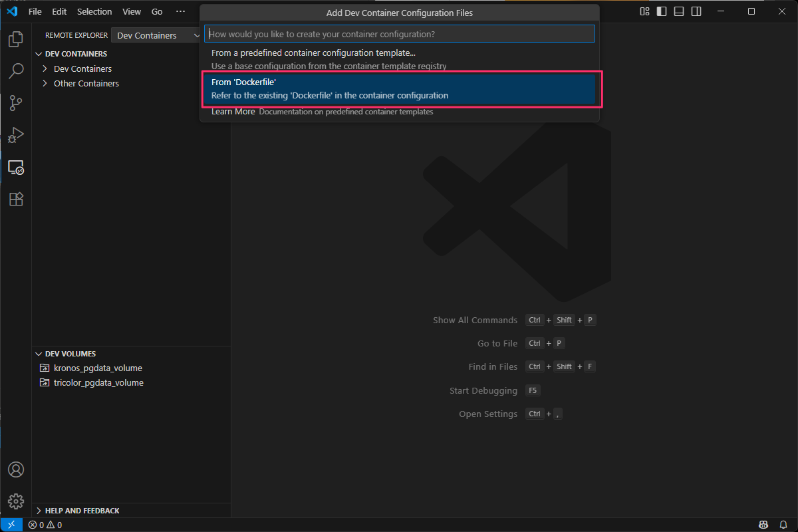Open the Accounts menu icon
Image resolution: width=798 pixels, height=532 pixels.
pos(15,469)
